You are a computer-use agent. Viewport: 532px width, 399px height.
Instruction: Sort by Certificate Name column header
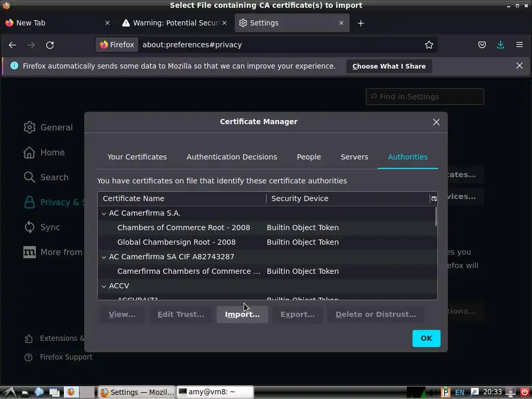click(181, 199)
